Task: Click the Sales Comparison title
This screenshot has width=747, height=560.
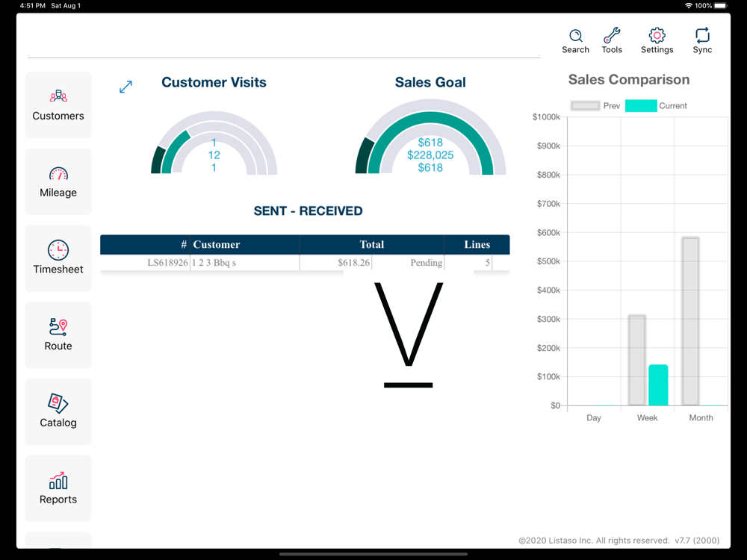Action: coord(629,80)
